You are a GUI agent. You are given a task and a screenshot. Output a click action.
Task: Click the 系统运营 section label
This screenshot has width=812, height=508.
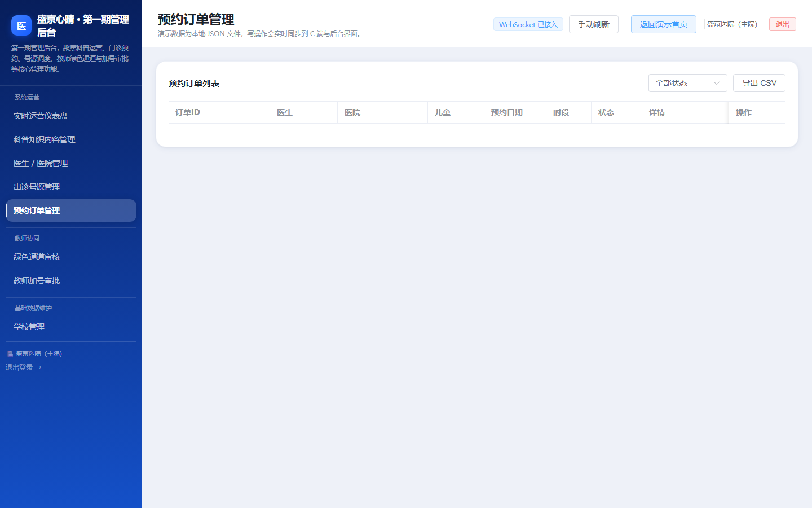tap(27, 97)
